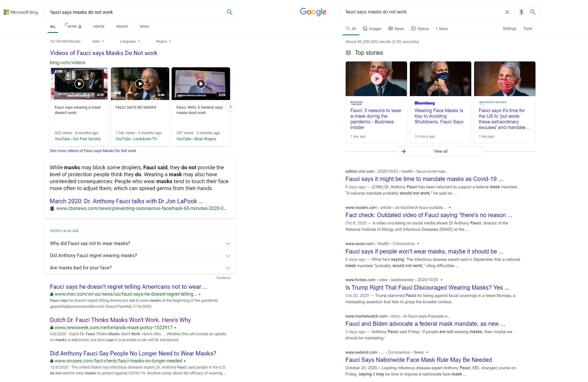The height and width of the screenshot is (382, 588).
Task: Click the Microsoft Bing logo
Action: [x=21, y=12]
